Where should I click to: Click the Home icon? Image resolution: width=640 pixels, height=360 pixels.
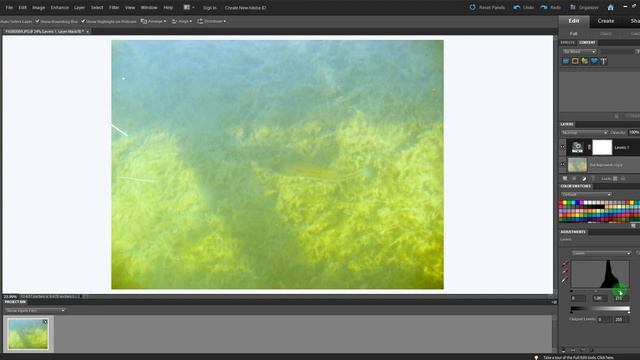click(x=610, y=7)
